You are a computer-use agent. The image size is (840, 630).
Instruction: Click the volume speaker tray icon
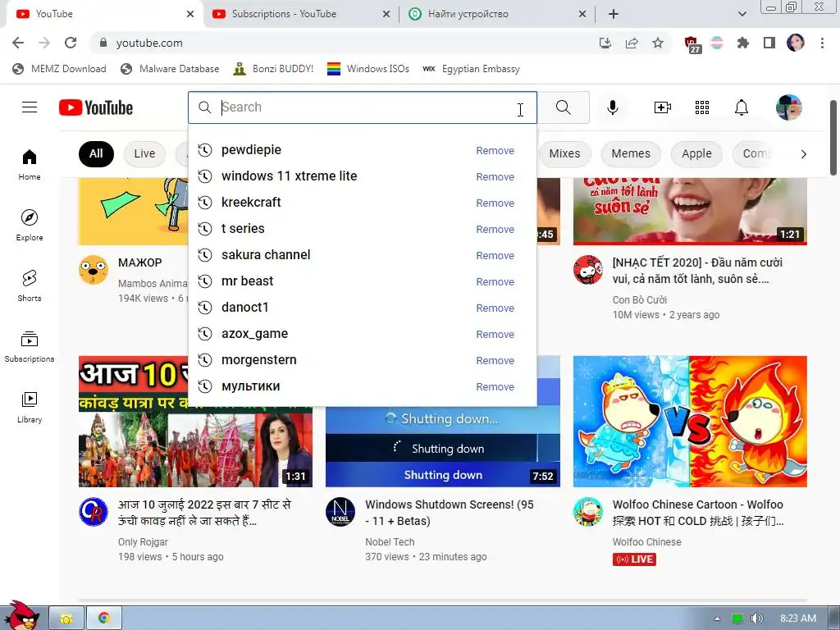tap(756, 619)
